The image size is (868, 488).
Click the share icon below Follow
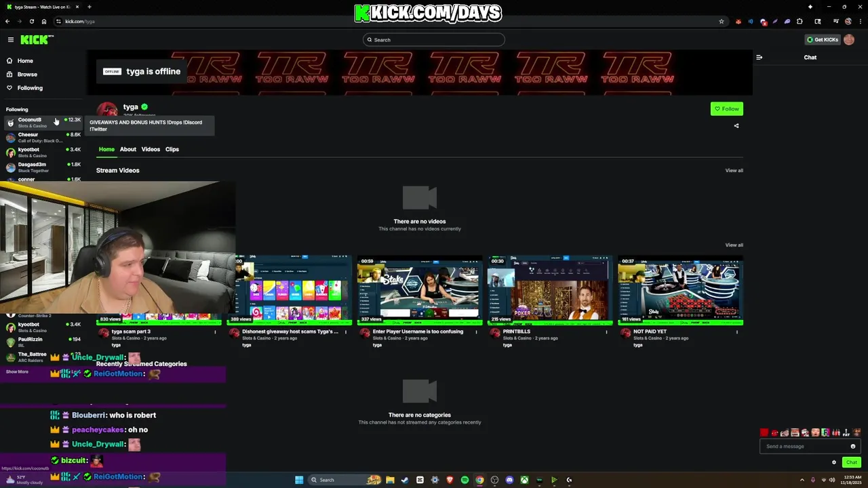[736, 125]
